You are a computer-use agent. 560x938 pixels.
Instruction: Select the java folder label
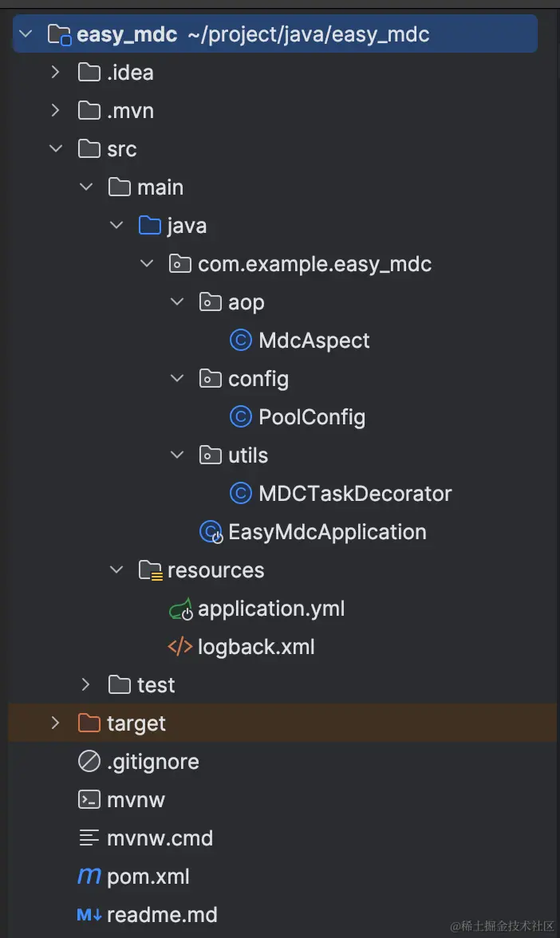187,227
